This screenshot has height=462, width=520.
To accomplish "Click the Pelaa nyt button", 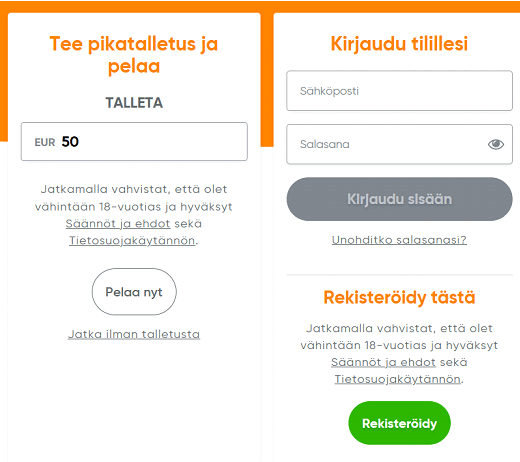I will [x=134, y=292].
